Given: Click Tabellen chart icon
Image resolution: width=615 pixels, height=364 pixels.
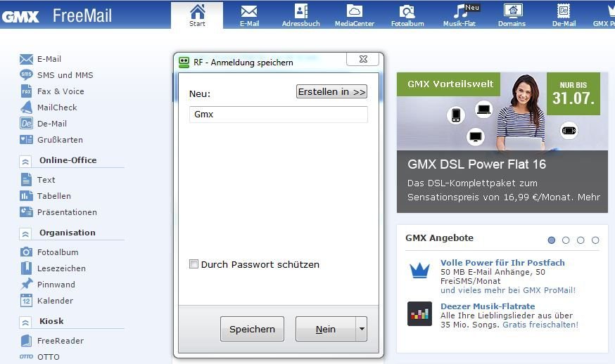Looking at the screenshot, I should 26,195.
